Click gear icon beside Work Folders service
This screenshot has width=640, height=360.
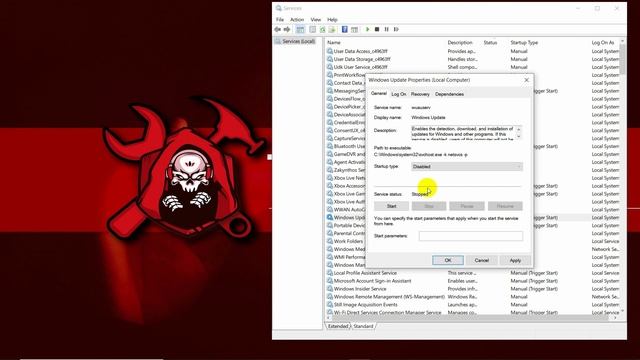(x=330, y=241)
